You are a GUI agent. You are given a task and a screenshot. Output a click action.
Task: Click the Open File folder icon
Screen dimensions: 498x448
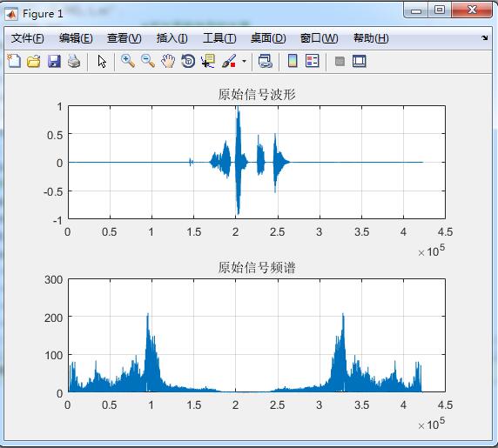point(34,61)
